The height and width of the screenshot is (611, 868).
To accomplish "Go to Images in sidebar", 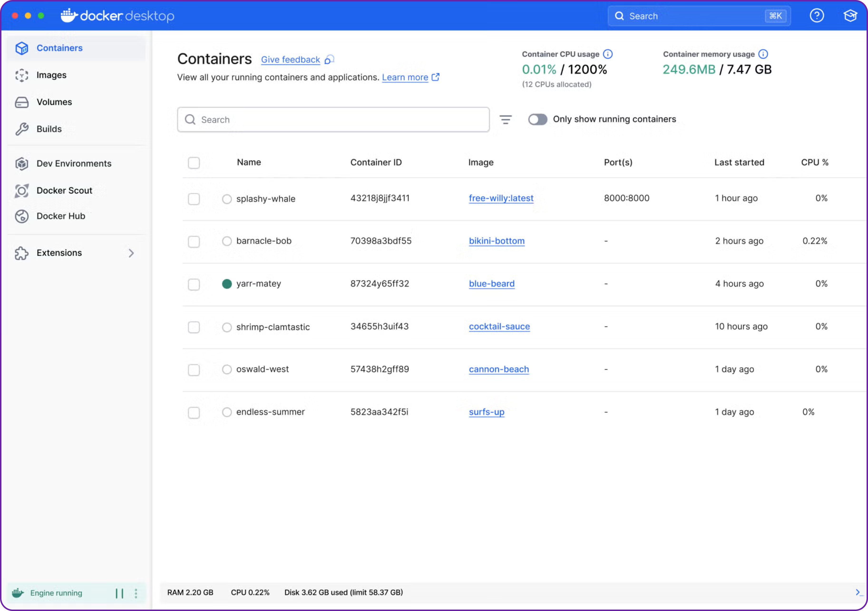I will (51, 75).
